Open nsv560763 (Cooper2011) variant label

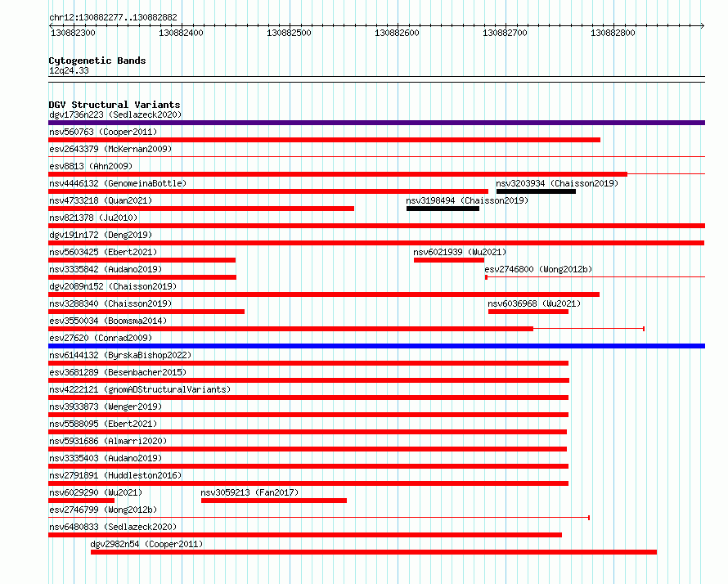click(103, 132)
